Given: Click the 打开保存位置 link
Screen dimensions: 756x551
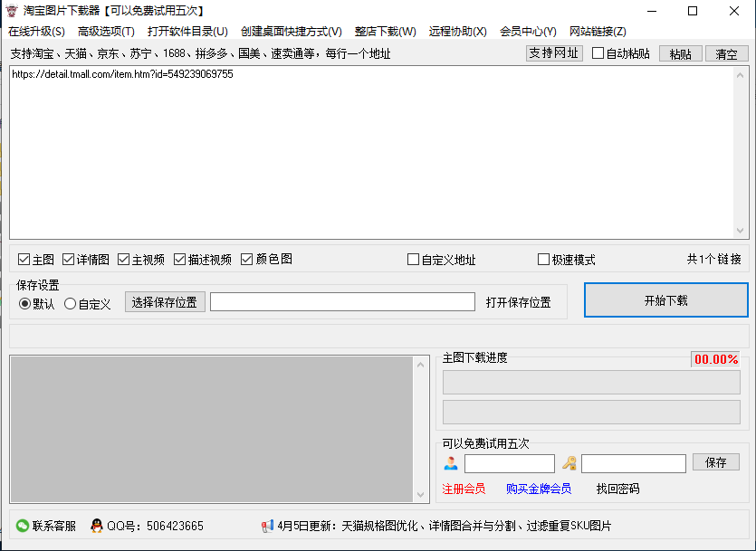Looking at the screenshot, I should pos(518,302).
